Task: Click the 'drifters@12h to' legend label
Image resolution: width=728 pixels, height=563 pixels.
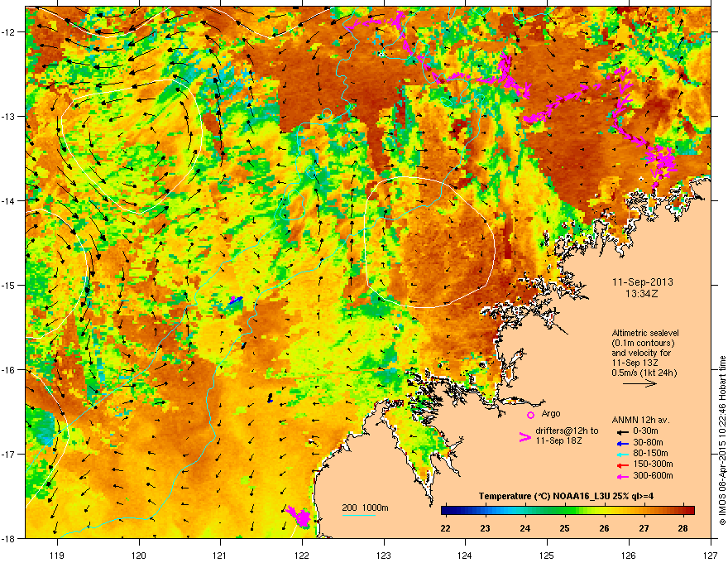Action: tap(567, 431)
